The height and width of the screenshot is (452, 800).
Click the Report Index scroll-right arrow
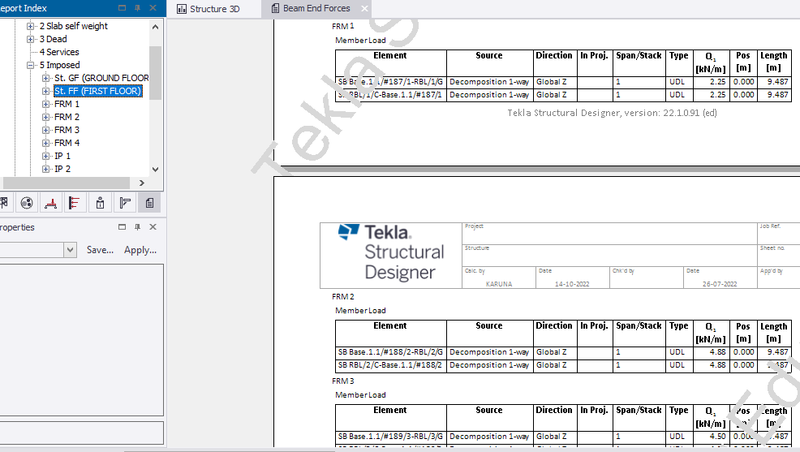click(142, 183)
